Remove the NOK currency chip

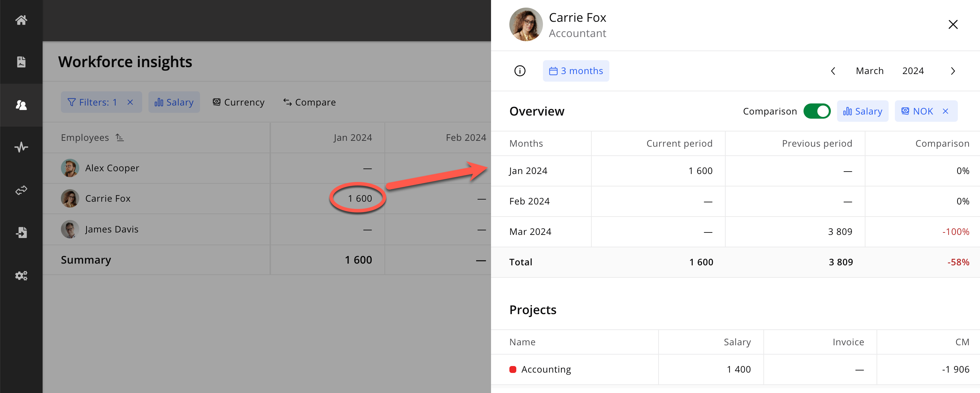tap(945, 111)
